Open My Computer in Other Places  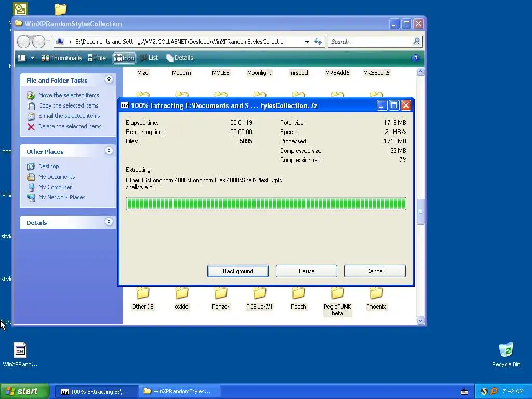(x=55, y=187)
